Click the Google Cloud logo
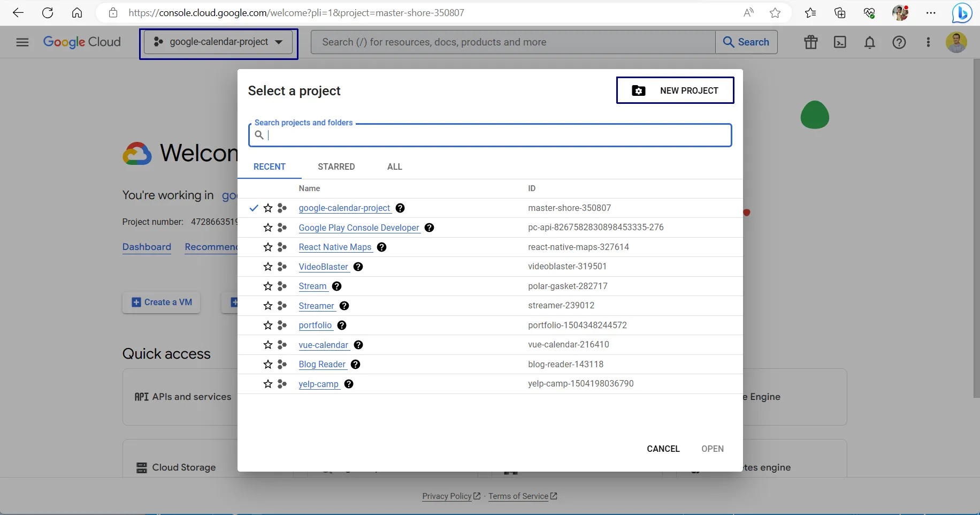Viewport: 980px width, 515px height. (82, 42)
